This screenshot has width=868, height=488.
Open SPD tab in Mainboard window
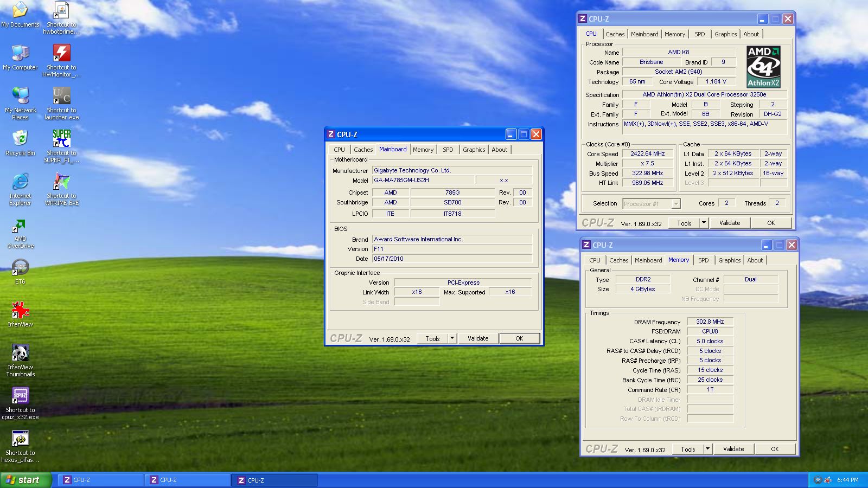click(x=448, y=150)
